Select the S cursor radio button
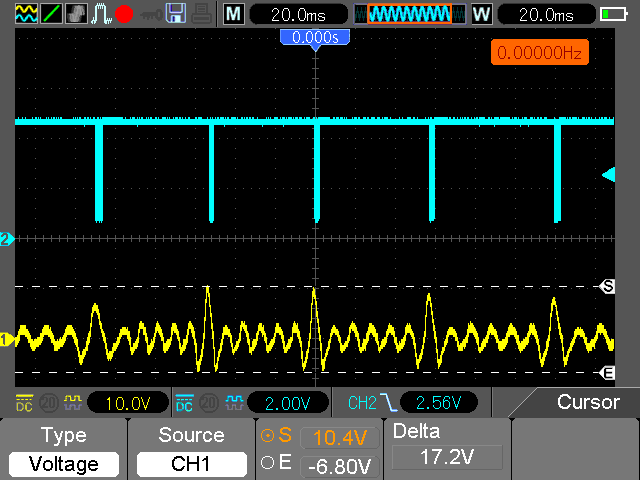The width and height of the screenshot is (640, 480). (267, 436)
